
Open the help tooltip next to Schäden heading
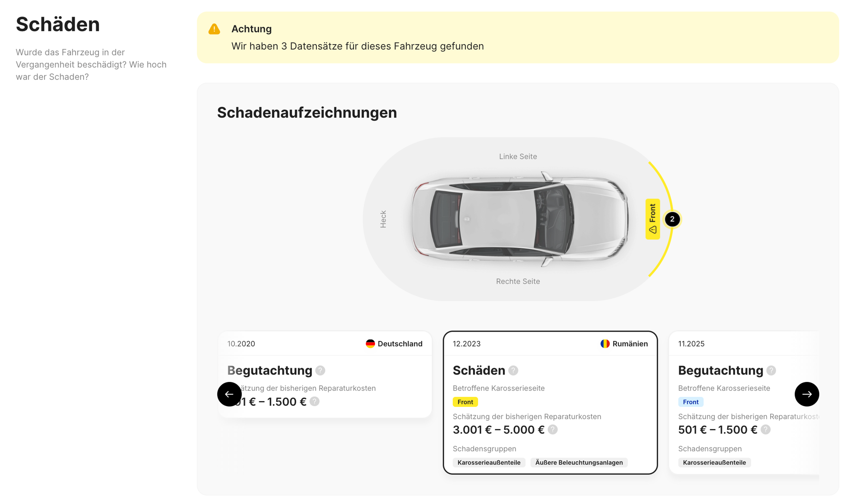click(x=513, y=371)
